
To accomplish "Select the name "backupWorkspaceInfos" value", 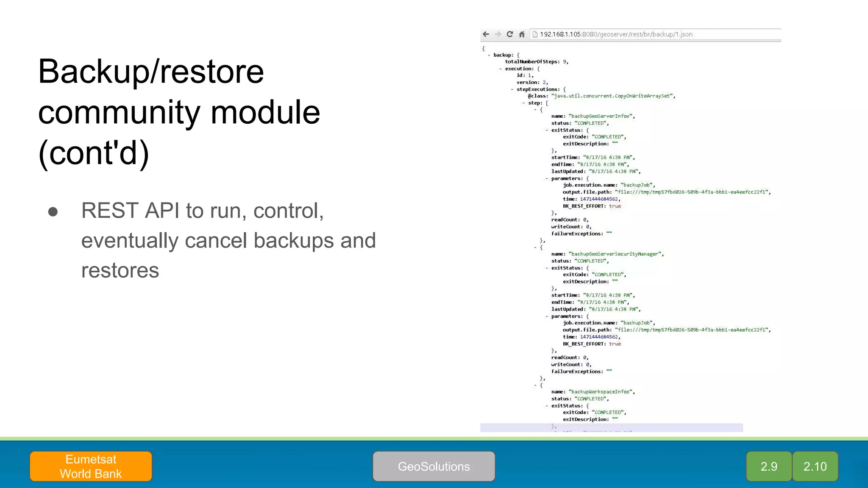I will (x=601, y=392).
